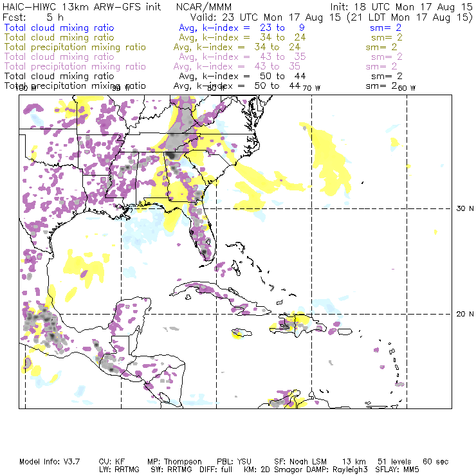Screen dimensions: 476x476
Task: Click the 'NCAR/MMM' label
Action: pos(204,6)
